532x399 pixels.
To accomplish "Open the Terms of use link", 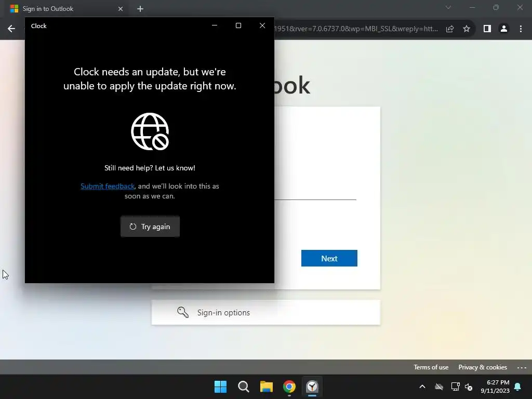I will pyautogui.click(x=431, y=367).
